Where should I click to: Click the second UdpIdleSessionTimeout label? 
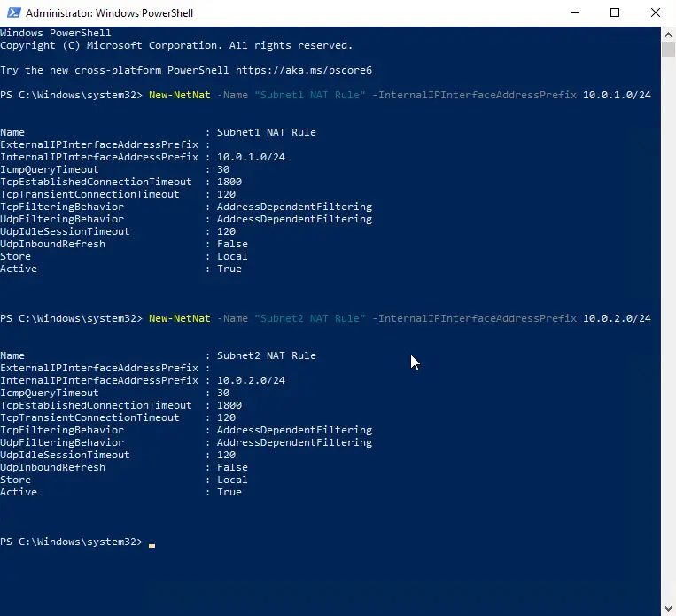65,455
